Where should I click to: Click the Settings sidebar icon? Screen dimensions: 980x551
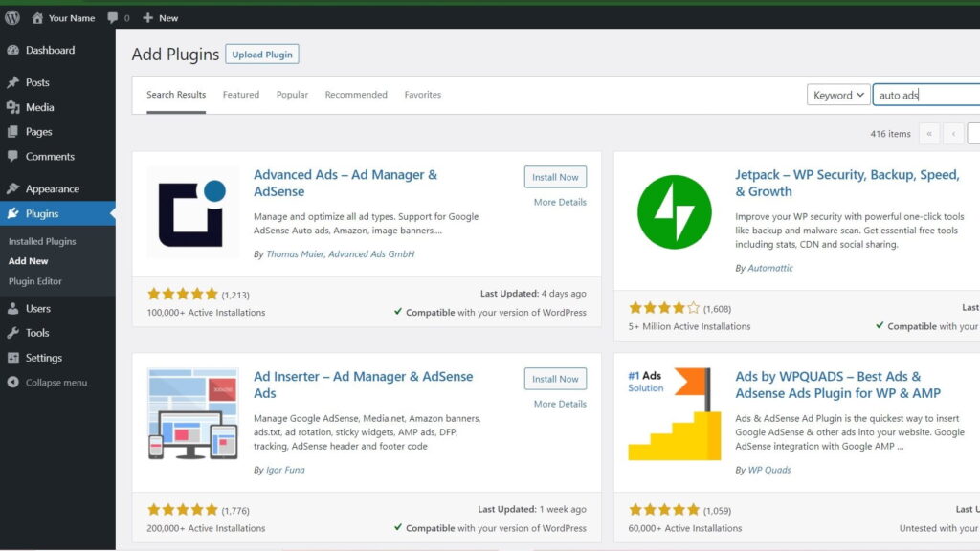pos(13,358)
